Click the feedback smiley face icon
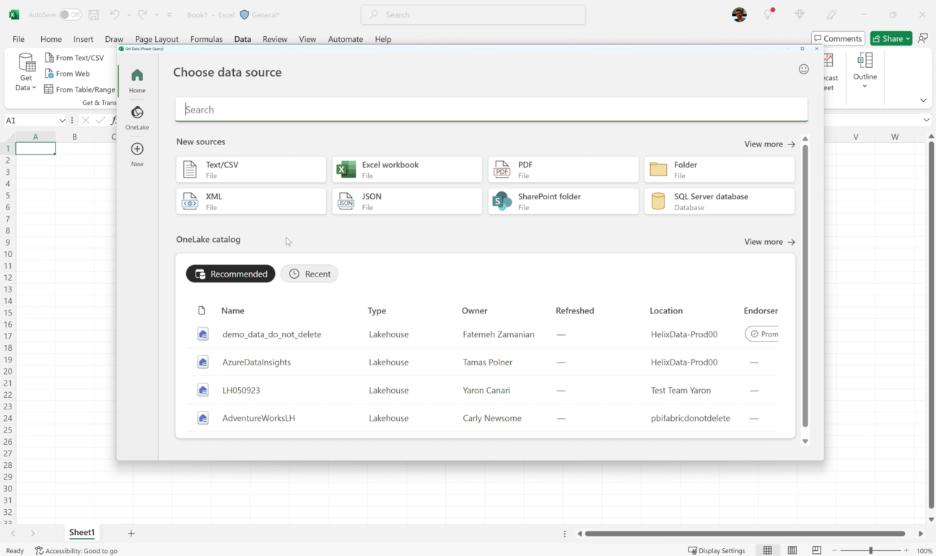Viewport: 936px width, 556px height. point(803,69)
